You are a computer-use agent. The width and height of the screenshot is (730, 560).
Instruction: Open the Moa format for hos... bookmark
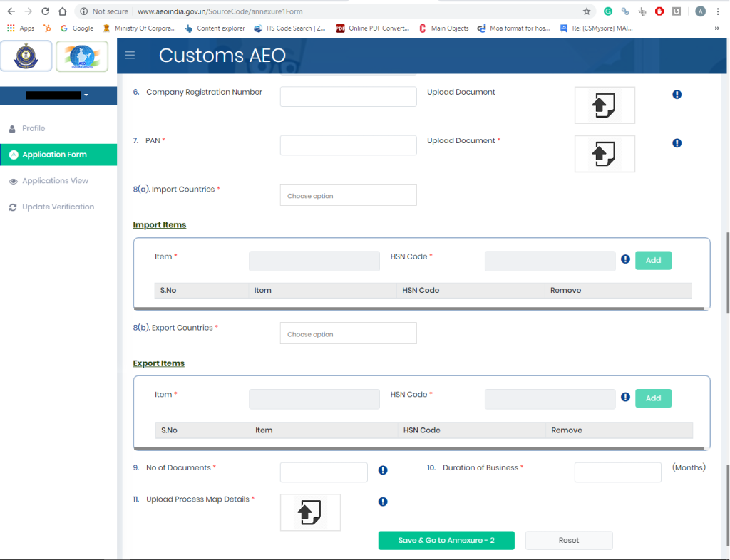click(x=514, y=28)
